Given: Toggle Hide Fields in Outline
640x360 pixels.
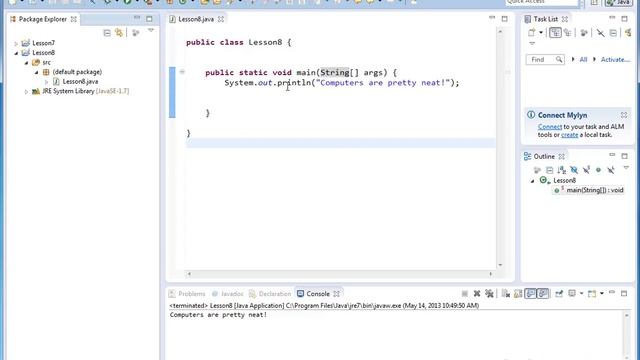Looking at the screenshot, I should 574,170.
